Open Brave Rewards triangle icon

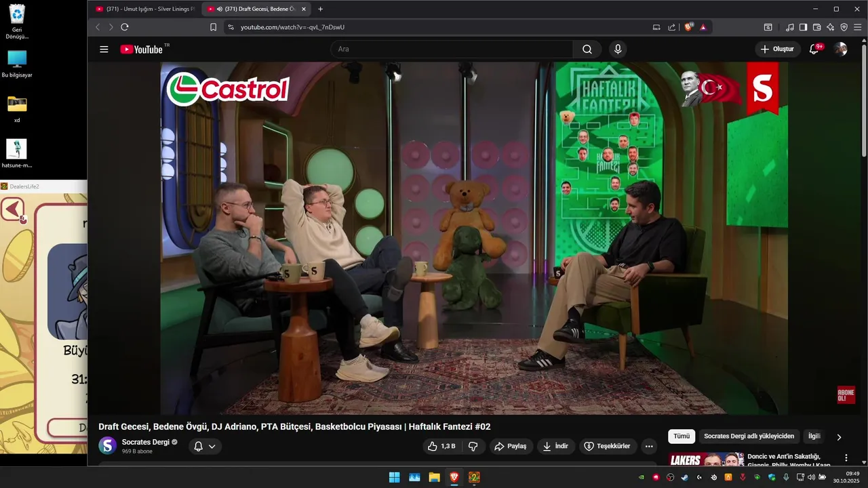(x=703, y=27)
